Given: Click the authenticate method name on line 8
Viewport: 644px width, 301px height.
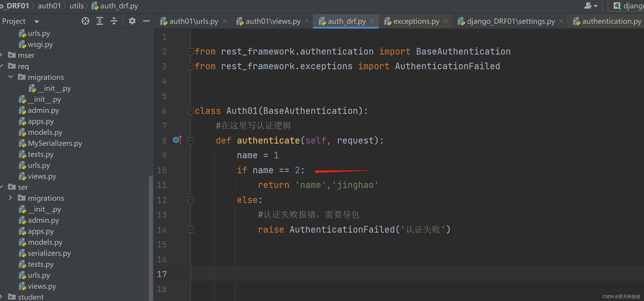Looking at the screenshot, I should (x=268, y=141).
